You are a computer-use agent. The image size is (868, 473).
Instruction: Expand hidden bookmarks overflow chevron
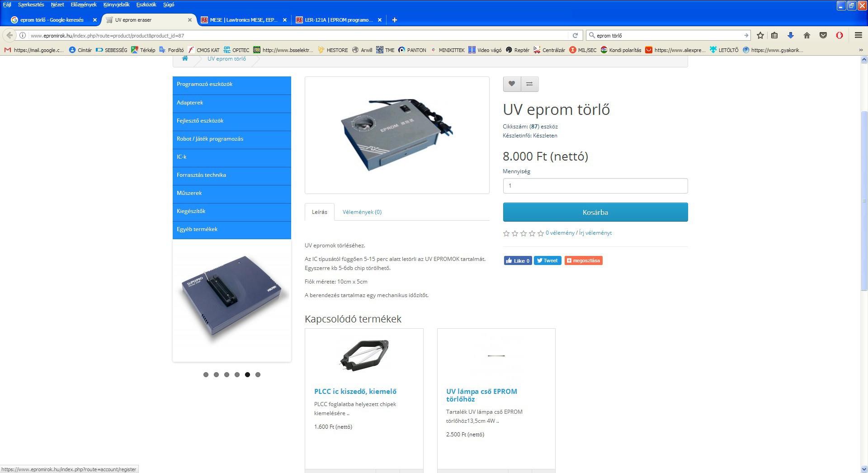(861, 50)
